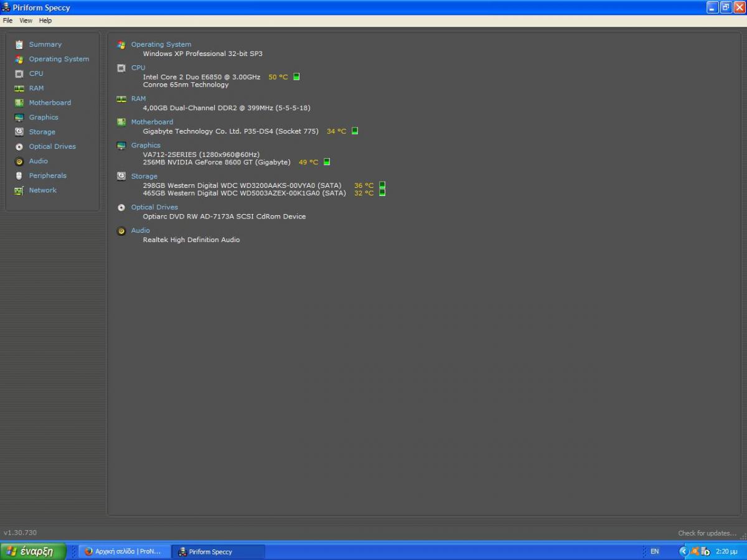Select Audio in the sidebar
747x560 pixels.
[38, 161]
